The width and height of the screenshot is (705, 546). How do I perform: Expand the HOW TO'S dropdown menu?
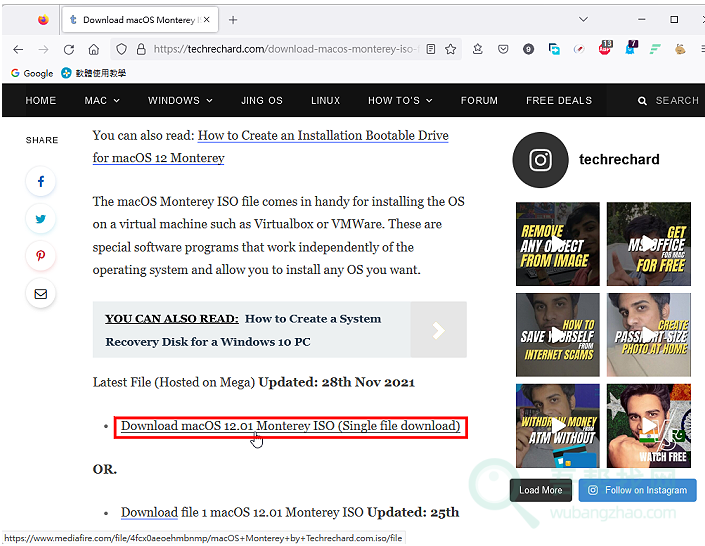[400, 101]
